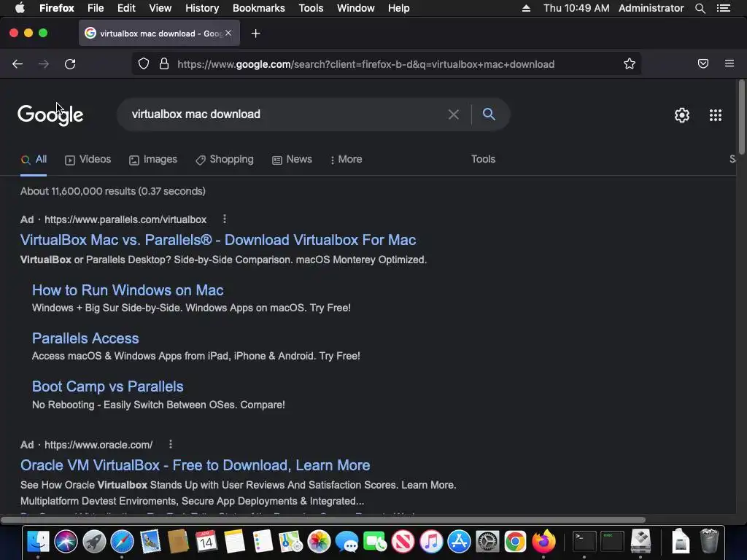Viewport: 747px width, 560px height.
Task: Bookmark this page with the star
Action: [630, 64]
